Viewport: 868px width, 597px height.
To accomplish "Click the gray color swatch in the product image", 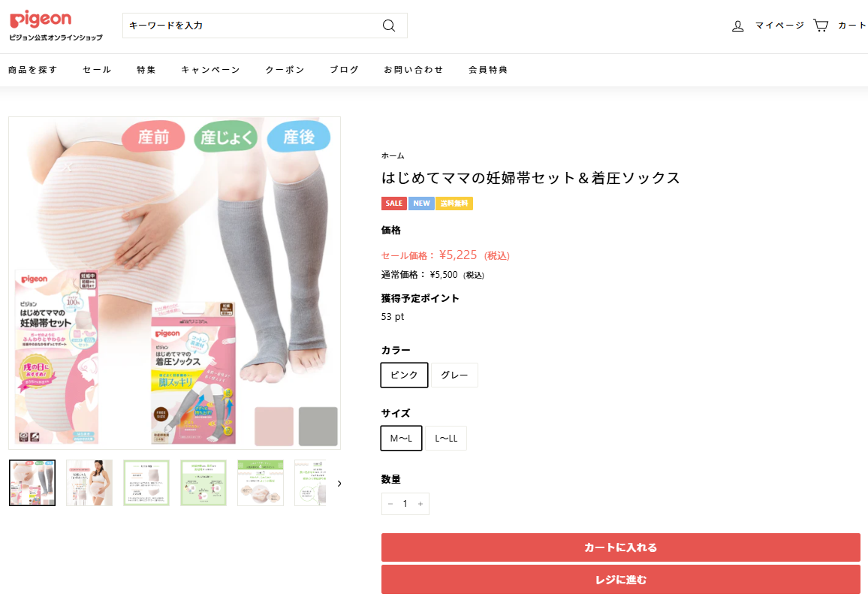I will [x=318, y=426].
